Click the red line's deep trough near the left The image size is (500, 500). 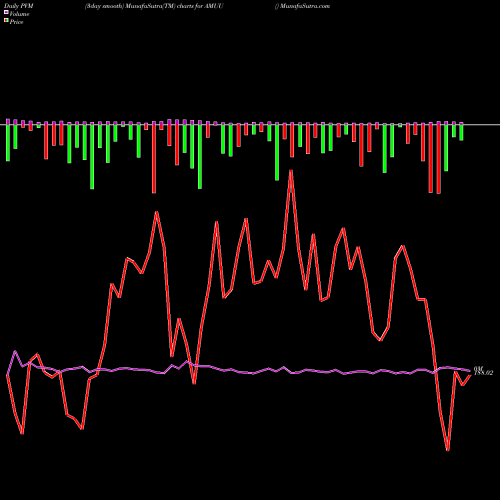pos(22,433)
